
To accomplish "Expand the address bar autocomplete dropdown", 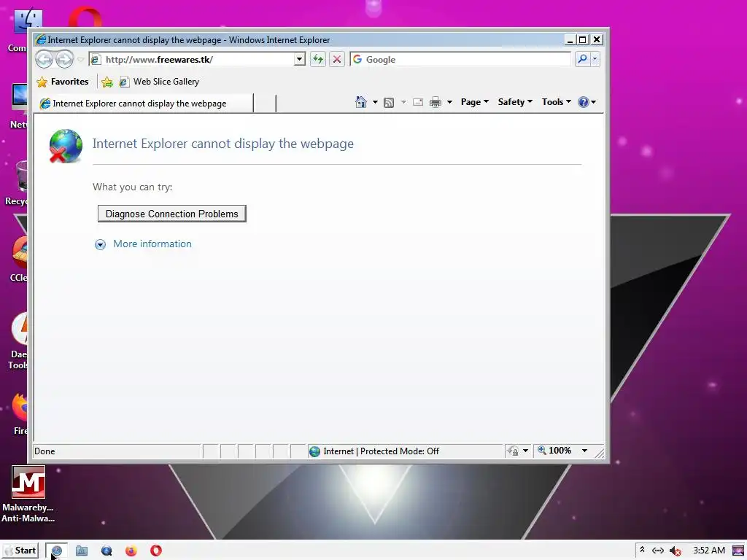I will click(299, 60).
